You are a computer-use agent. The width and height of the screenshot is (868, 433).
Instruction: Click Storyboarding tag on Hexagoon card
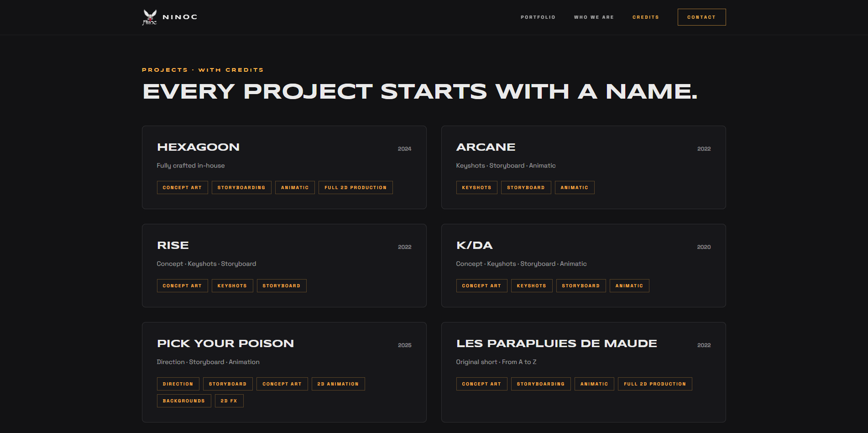point(241,188)
